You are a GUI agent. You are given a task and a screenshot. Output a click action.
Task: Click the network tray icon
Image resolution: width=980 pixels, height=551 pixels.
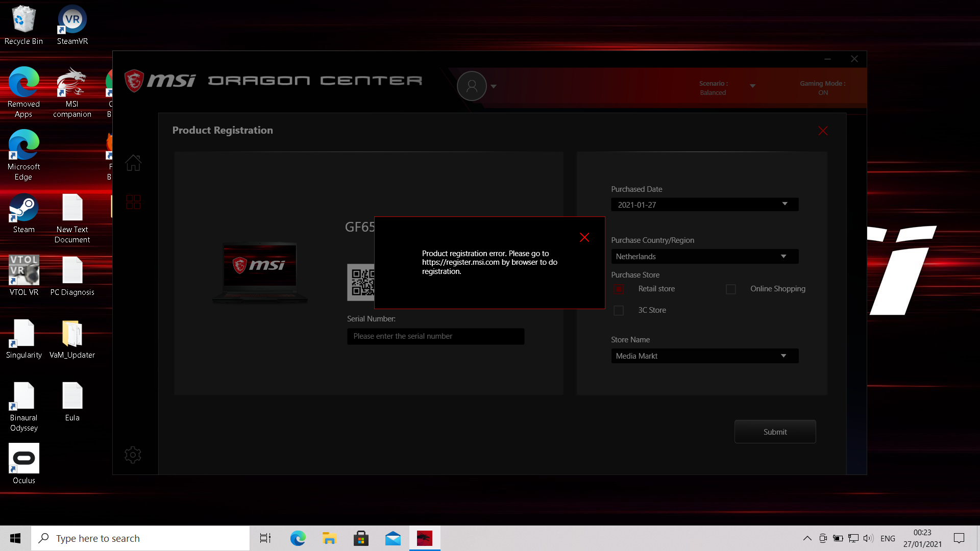[x=853, y=538]
